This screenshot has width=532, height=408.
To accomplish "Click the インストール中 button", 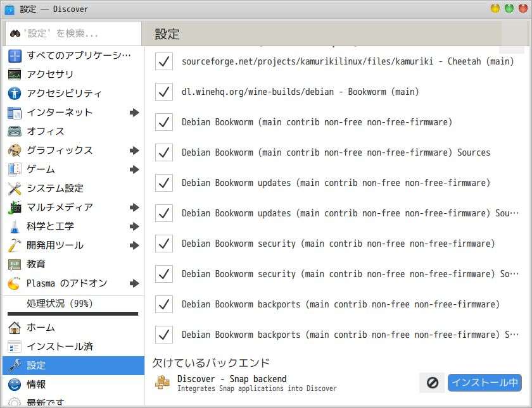I will 484,383.
